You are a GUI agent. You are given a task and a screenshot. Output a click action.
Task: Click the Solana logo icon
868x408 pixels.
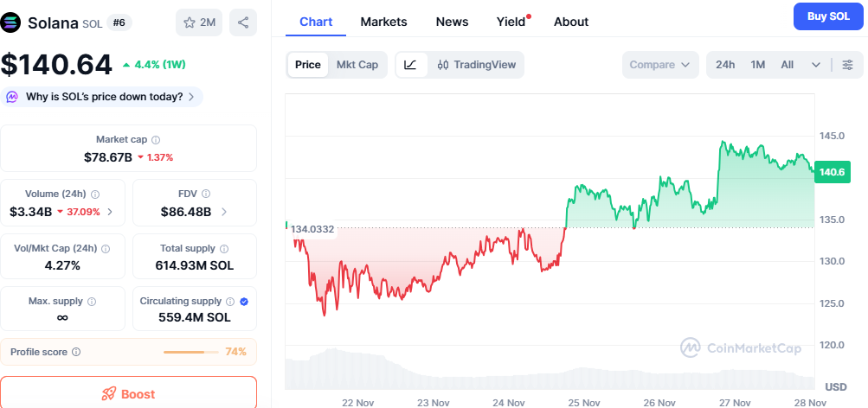click(12, 22)
